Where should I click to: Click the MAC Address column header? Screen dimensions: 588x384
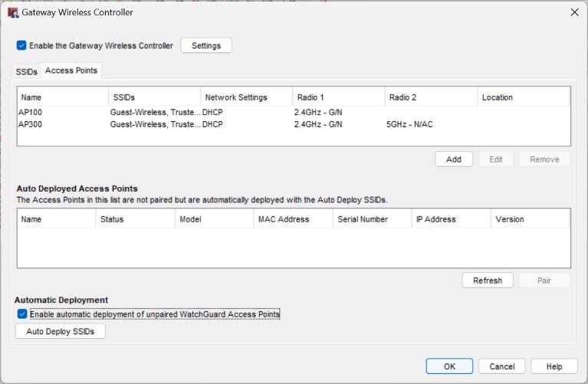click(294, 219)
